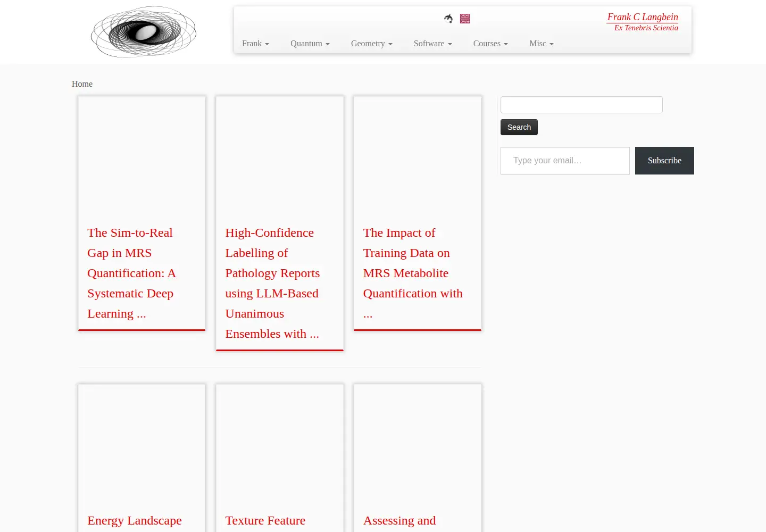The height and width of the screenshot is (532, 766).
Task: Click the spiral ellipse site logo
Action: click(x=144, y=32)
